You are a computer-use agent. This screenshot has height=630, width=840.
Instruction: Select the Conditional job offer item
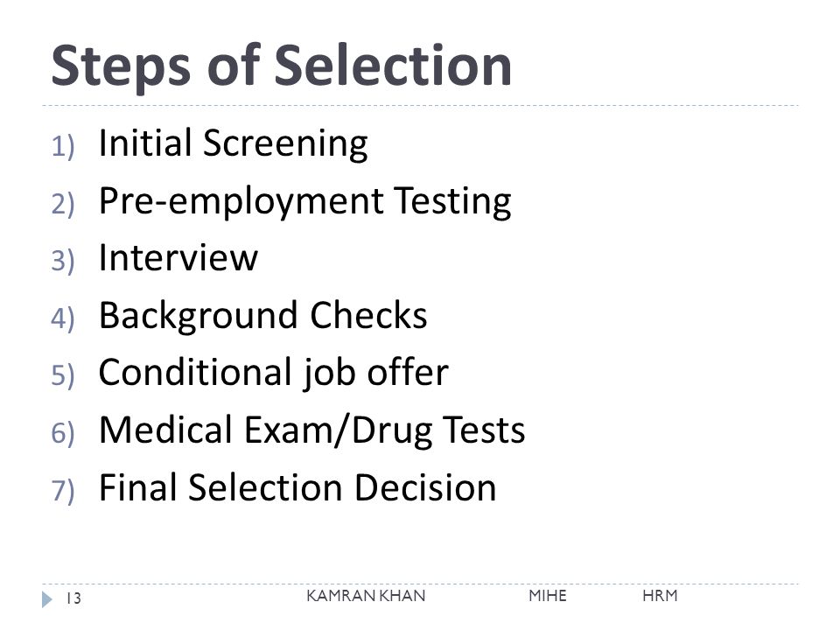point(274,373)
